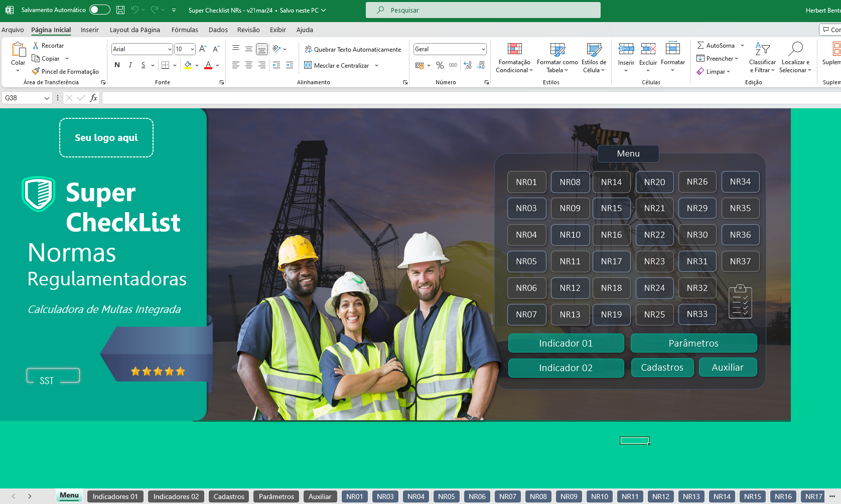Click the Excluir cells icon

tap(648, 49)
